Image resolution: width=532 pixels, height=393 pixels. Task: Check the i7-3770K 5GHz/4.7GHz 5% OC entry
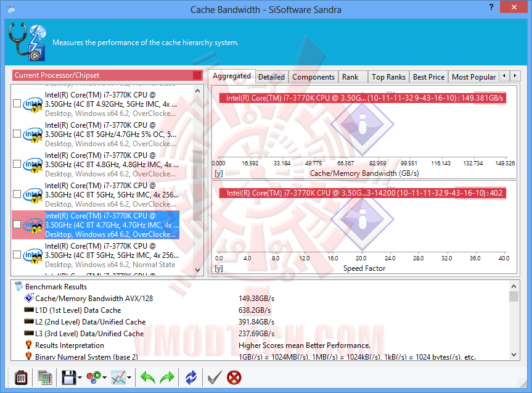pos(17,133)
